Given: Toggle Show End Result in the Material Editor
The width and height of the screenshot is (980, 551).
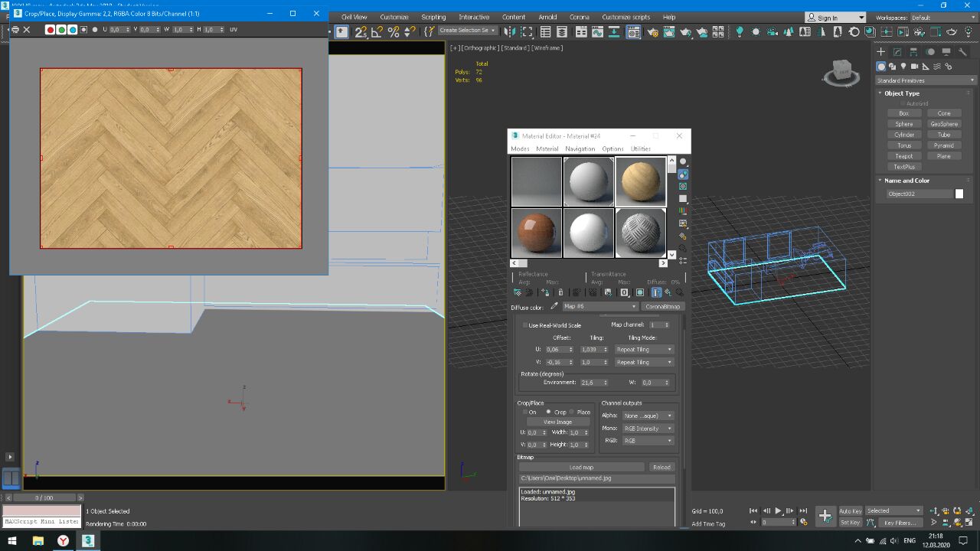Looking at the screenshot, I should click(656, 292).
